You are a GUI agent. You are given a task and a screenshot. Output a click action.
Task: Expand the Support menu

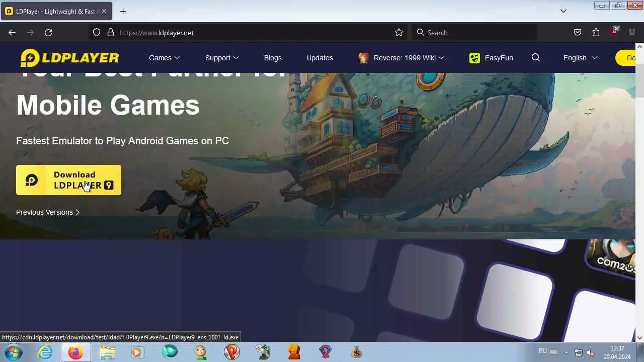tap(222, 58)
